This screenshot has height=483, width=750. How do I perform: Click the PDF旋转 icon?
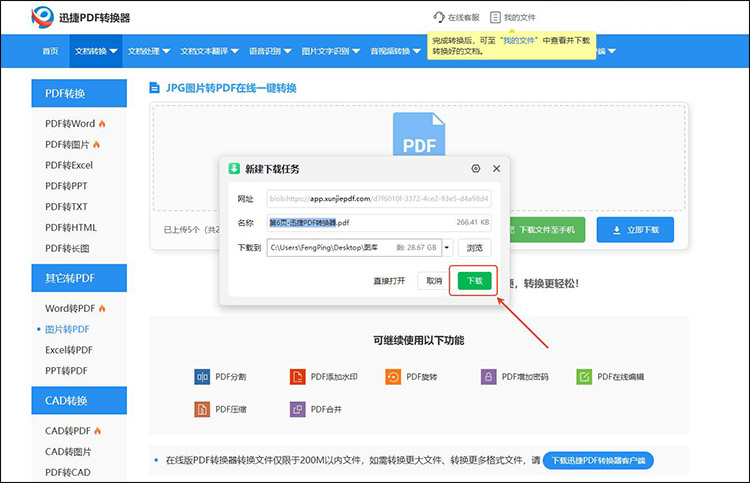pyautogui.click(x=393, y=377)
